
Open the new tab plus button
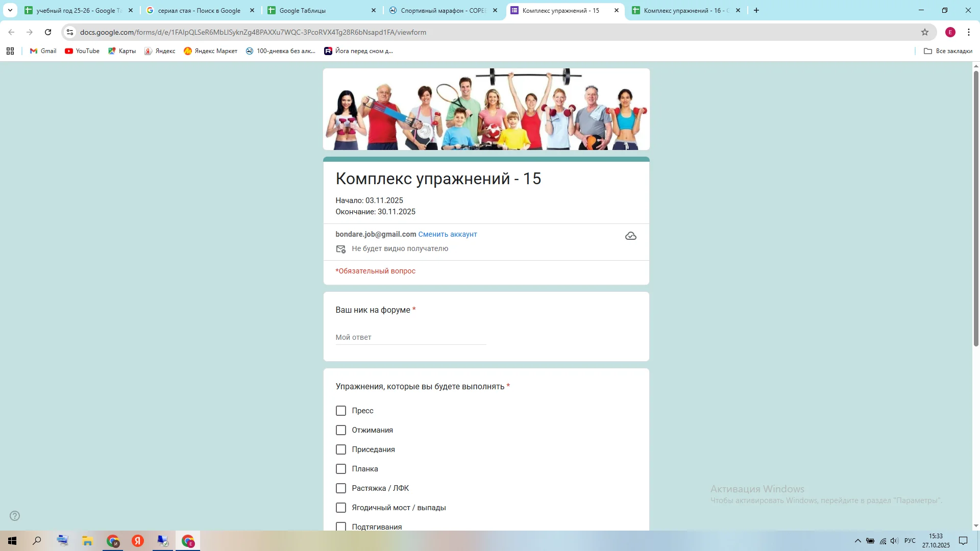point(756,10)
